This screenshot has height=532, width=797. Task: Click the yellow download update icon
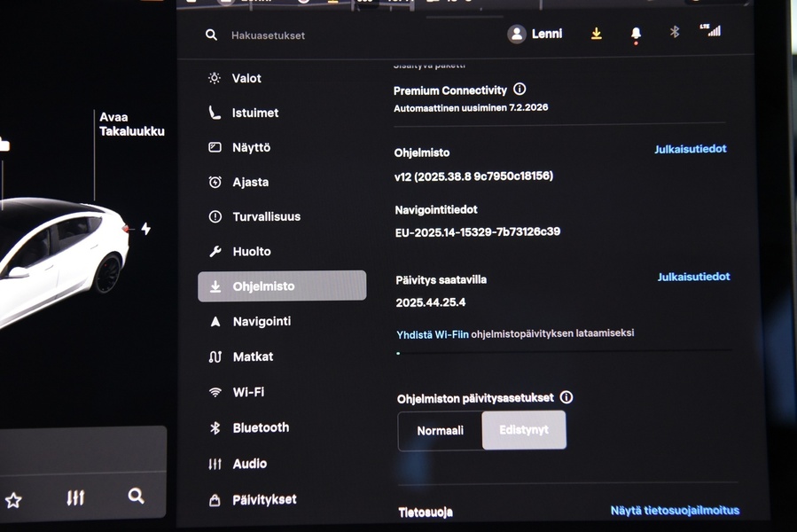coord(597,34)
